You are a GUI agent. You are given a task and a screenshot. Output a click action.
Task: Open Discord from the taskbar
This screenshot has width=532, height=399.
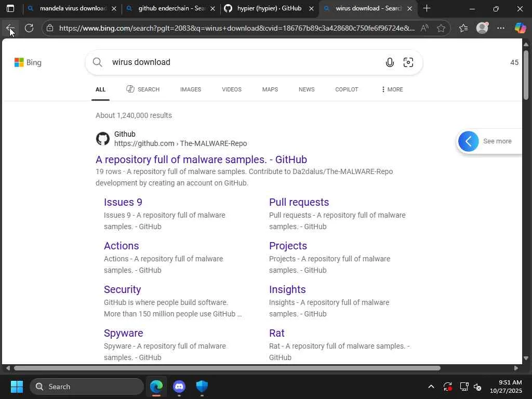[x=179, y=387]
